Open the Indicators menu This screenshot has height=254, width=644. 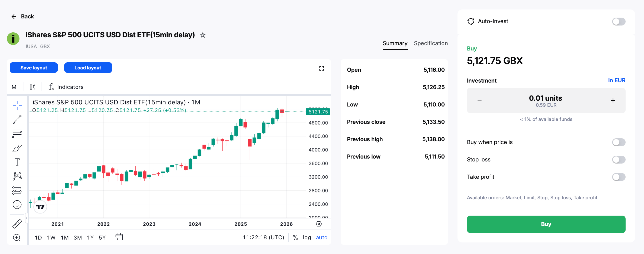(x=66, y=87)
